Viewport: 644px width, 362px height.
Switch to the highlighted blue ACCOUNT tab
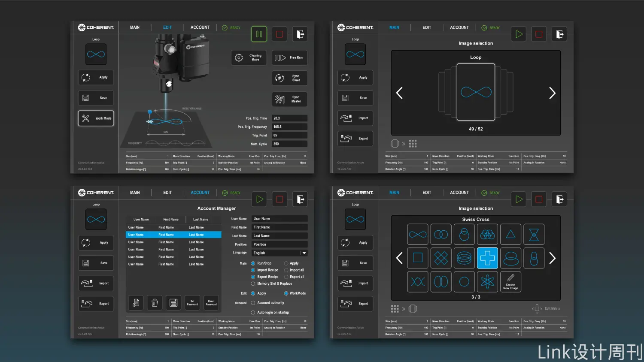(x=200, y=193)
